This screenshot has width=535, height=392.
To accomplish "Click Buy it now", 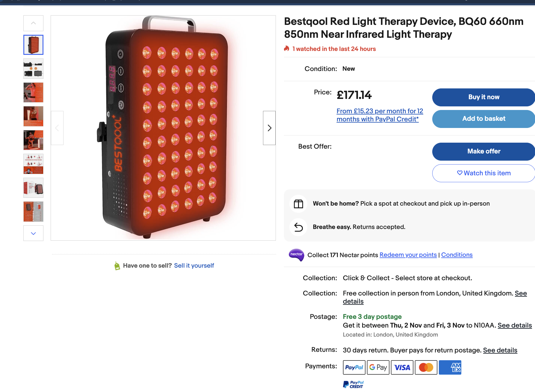I will [x=483, y=97].
